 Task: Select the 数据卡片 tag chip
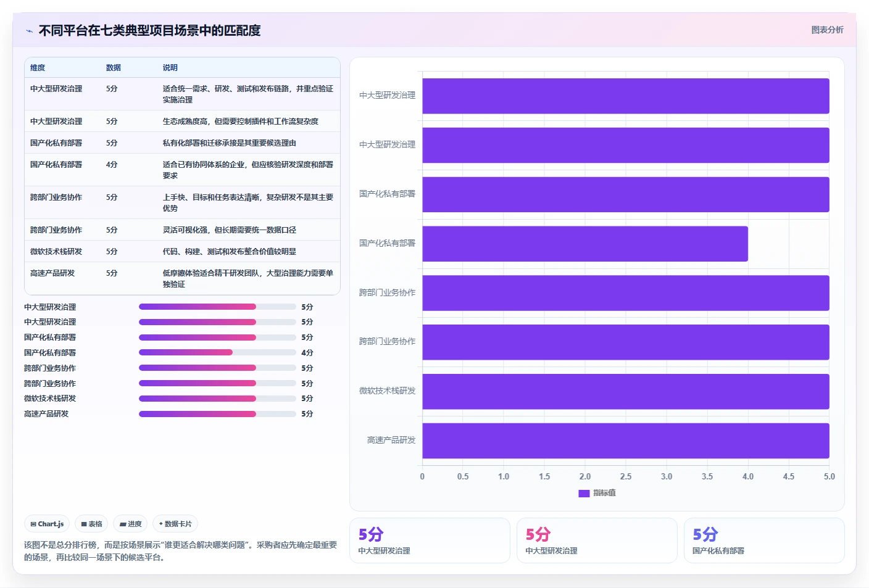(x=175, y=524)
